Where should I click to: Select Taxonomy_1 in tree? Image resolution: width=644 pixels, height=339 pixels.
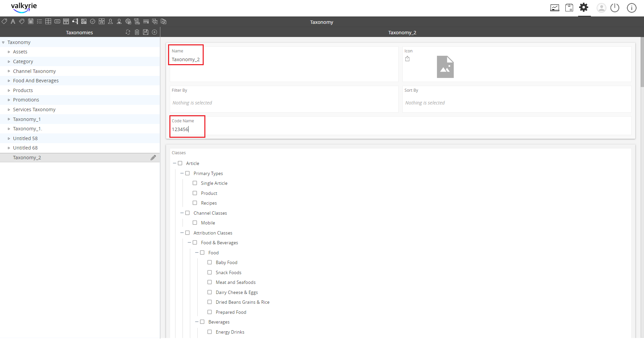(27, 119)
